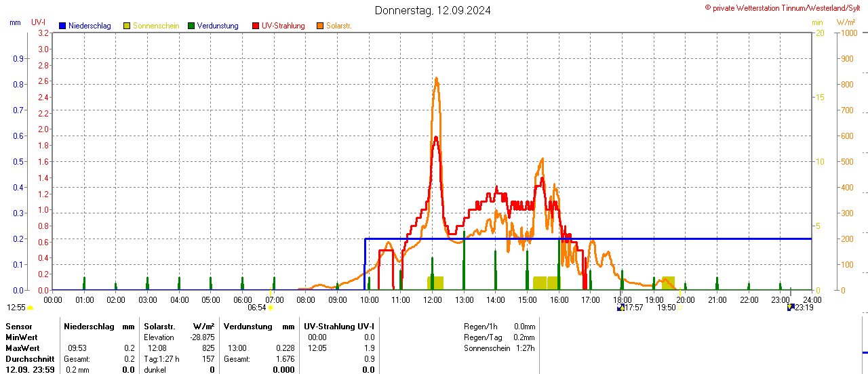Click the sunset marker icon at 19:50
Viewport: 868px width, 374px height.
point(679,308)
